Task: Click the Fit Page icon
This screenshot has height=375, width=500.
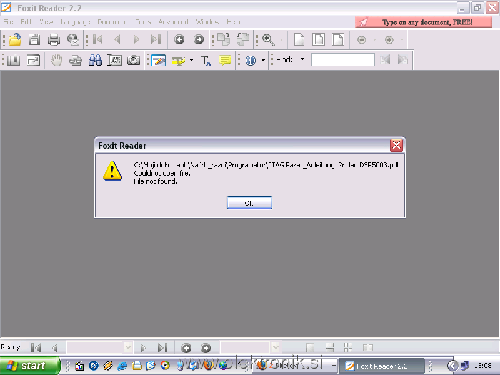Action: tap(318, 40)
